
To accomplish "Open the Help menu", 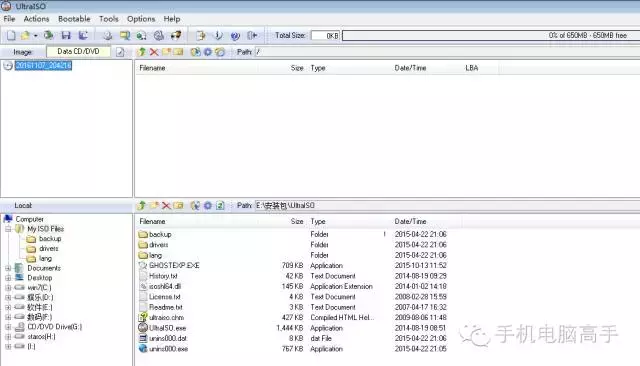I will (x=172, y=19).
